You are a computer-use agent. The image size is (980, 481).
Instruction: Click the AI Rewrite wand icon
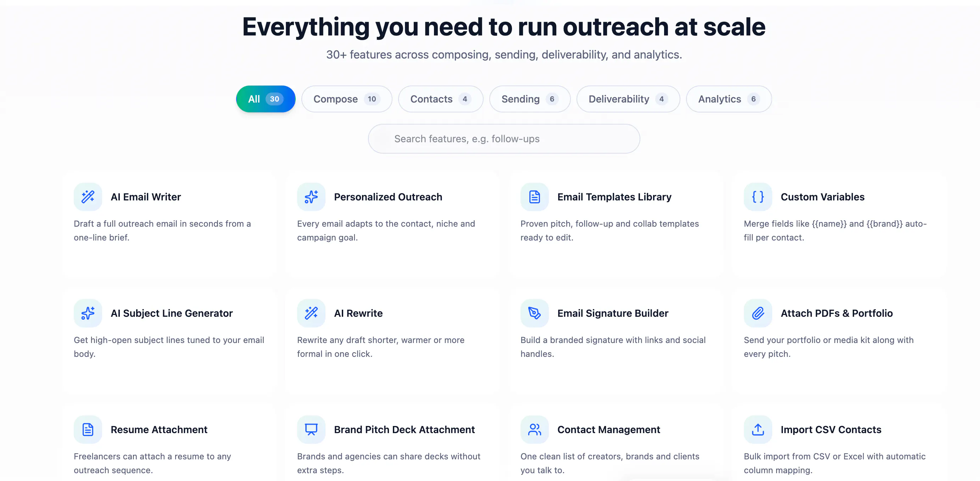[311, 313]
